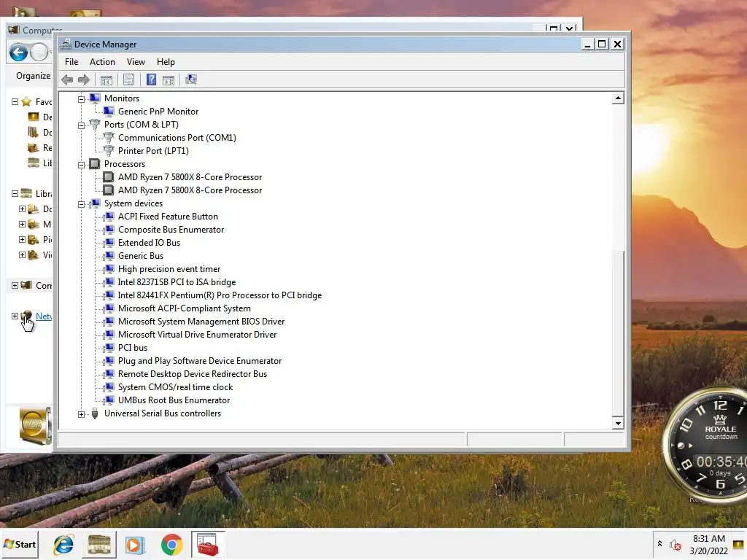Viewport: 747px width, 560px height.
Task: Select High precision event timer
Action: (169, 269)
